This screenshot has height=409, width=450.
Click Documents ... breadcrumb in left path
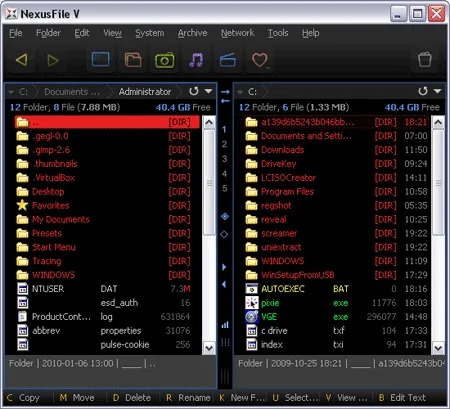pyautogui.click(x=72, y=92)
